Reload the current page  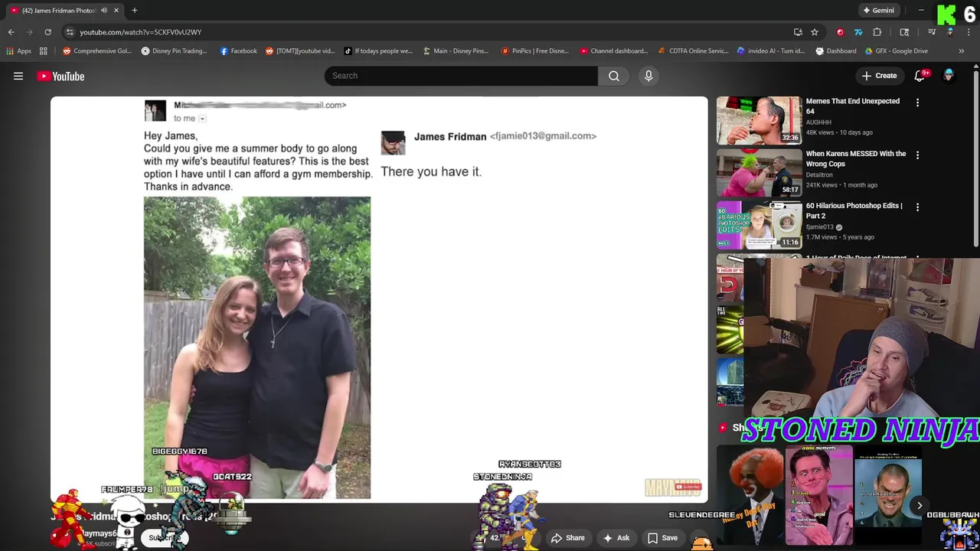[x=47, y=32]
